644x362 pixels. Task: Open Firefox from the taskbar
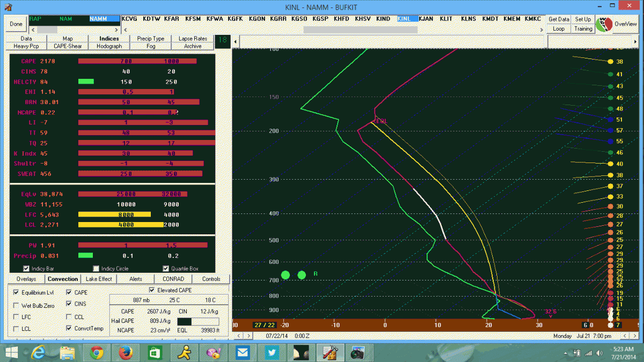point(126,352)
